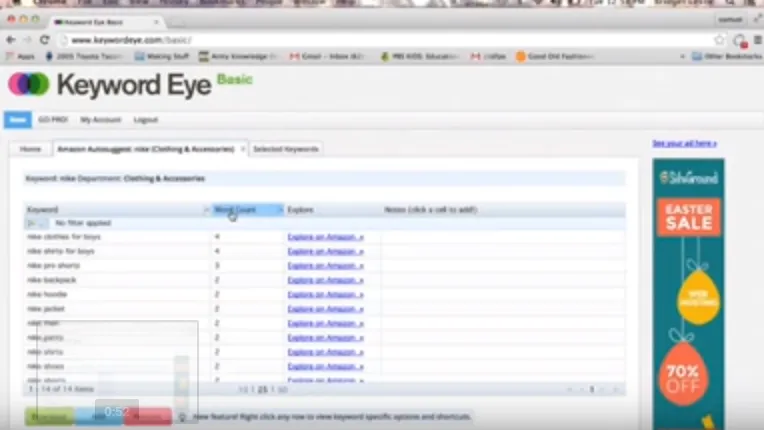Select the nike jacket keyword row
Viewport: 764px width, 430px height.
click(46, 309)
